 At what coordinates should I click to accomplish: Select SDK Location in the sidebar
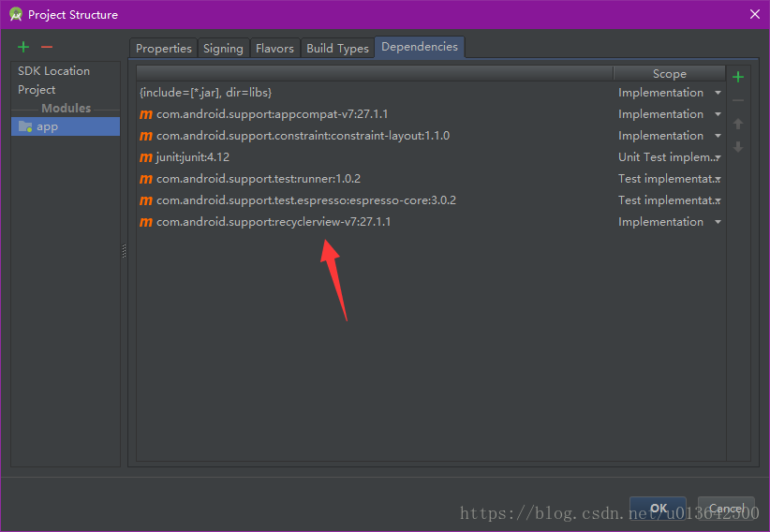click(x=54, y=71)
